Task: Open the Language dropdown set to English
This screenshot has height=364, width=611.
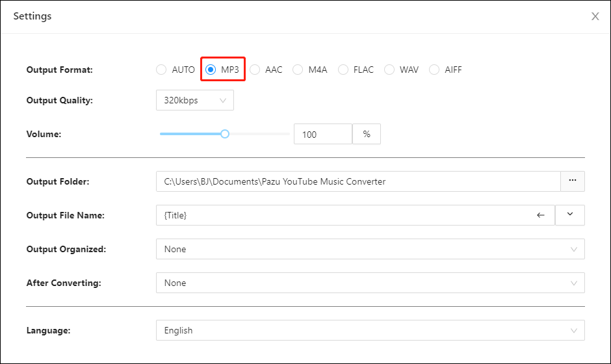Action: click(370, 330)
